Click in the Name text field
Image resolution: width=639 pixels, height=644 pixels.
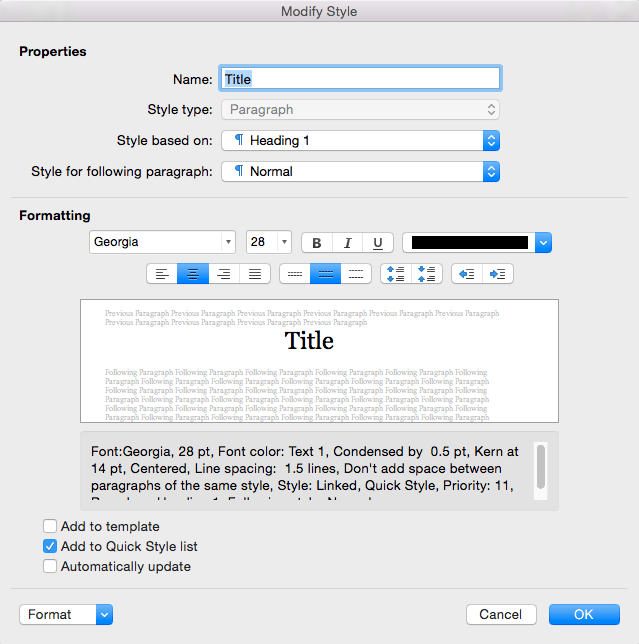(x=361, y=78)
